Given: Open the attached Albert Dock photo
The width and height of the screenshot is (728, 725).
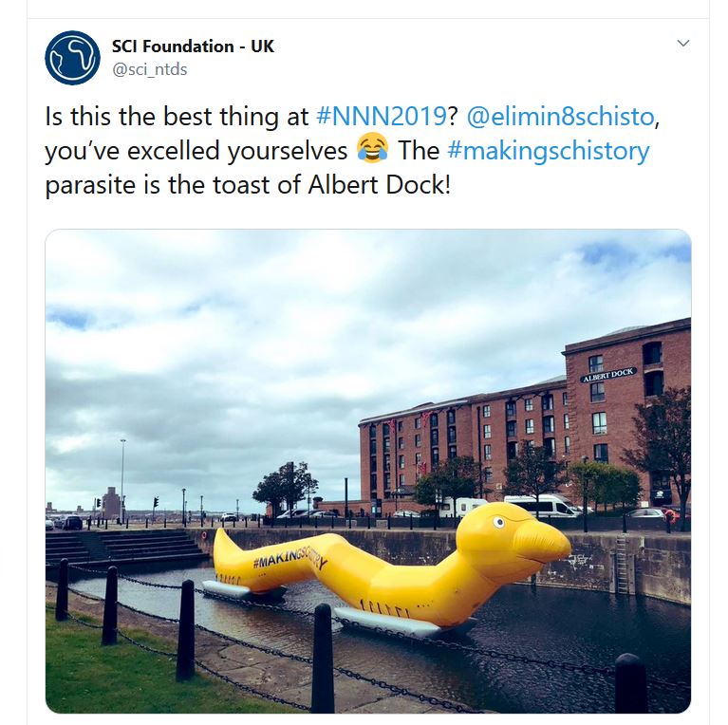Looking at the screenshot, I should 368,471.
